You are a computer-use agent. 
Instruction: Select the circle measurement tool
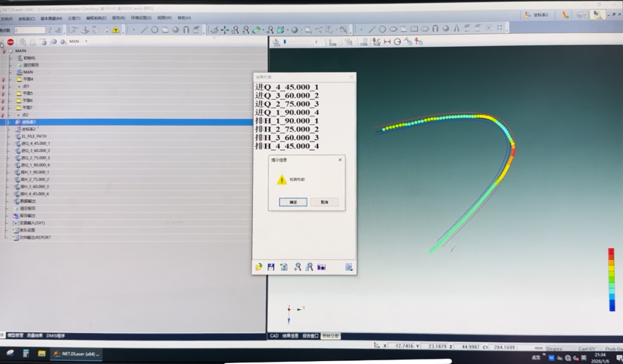[155, 30]
